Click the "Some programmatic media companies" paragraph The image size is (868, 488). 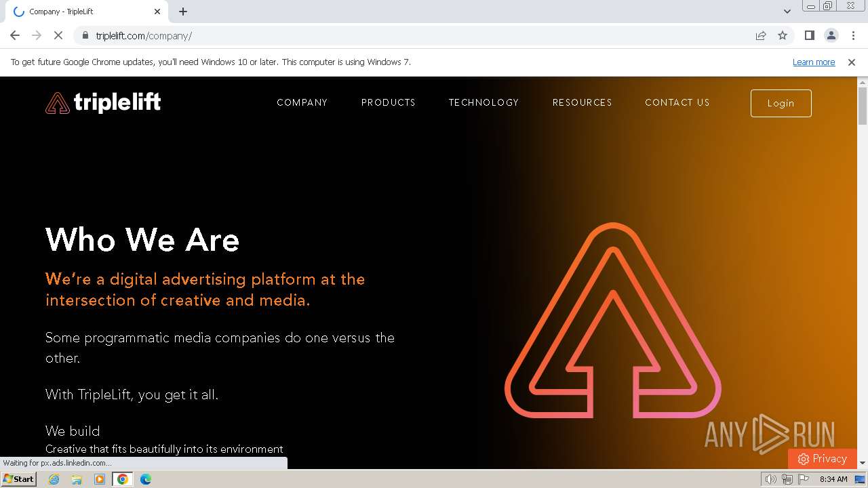pos(220,348)
